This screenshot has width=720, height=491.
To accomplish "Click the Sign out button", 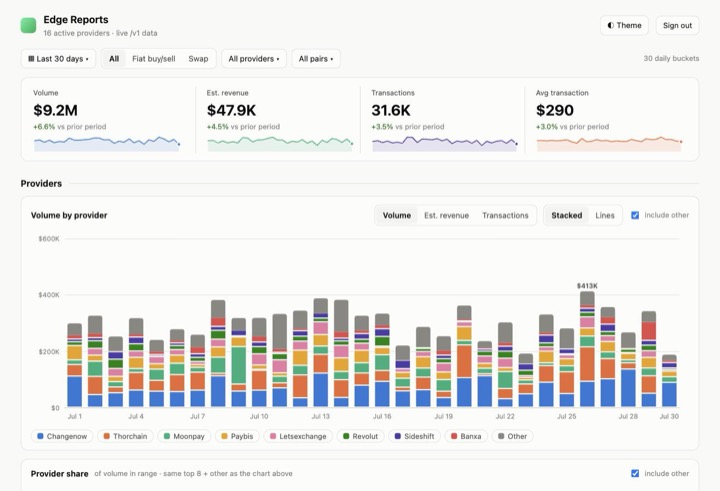I will [677, 25].
